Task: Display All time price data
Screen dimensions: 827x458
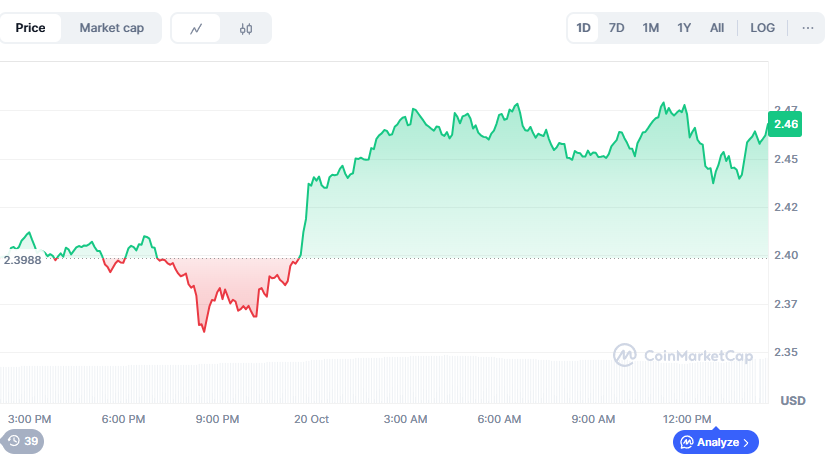Action: click(717, 28)
